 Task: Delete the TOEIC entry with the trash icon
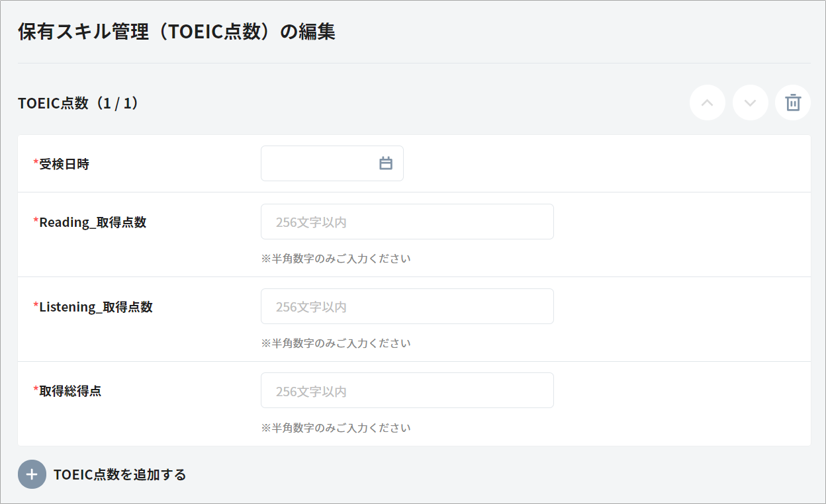pos(793,103)
